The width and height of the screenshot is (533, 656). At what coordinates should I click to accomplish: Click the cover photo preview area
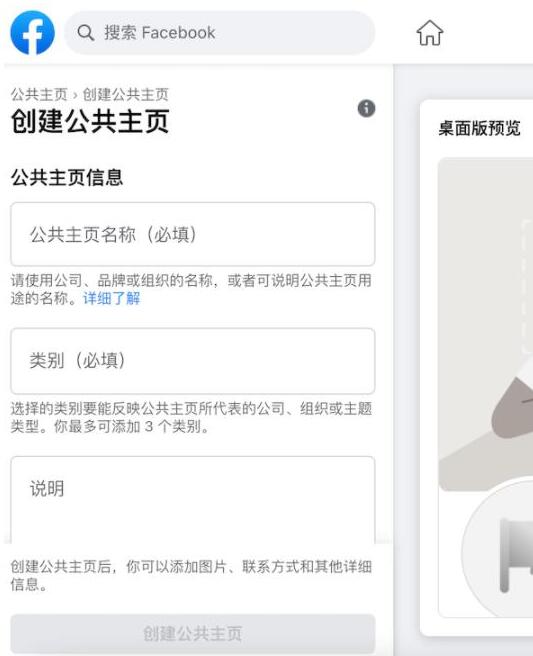(486, 324)
